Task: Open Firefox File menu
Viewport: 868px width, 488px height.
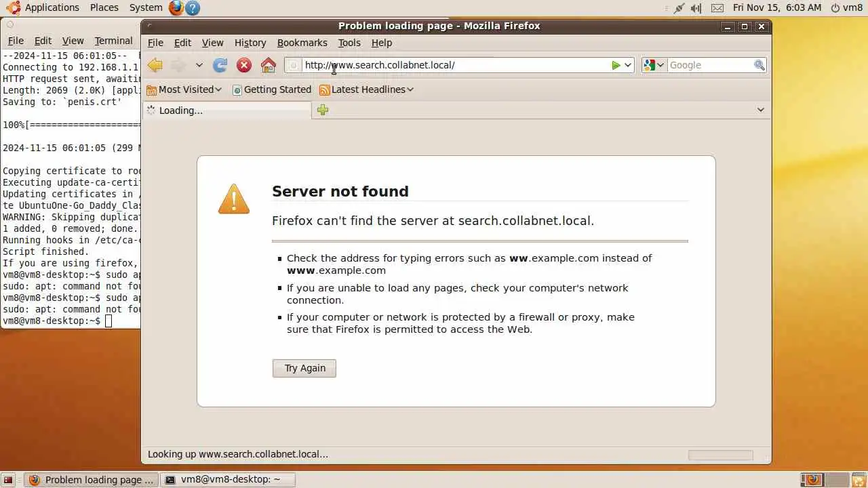Action: click(x=155, y=43)
